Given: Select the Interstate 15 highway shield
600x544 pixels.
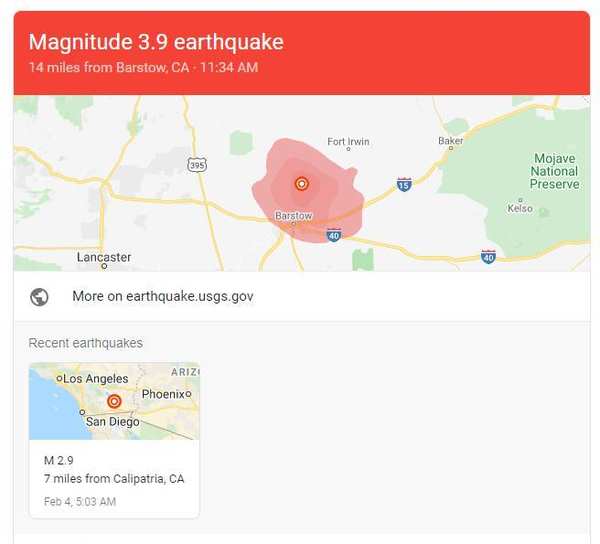Looking at the screenshot, I should [x=404, y=184].
